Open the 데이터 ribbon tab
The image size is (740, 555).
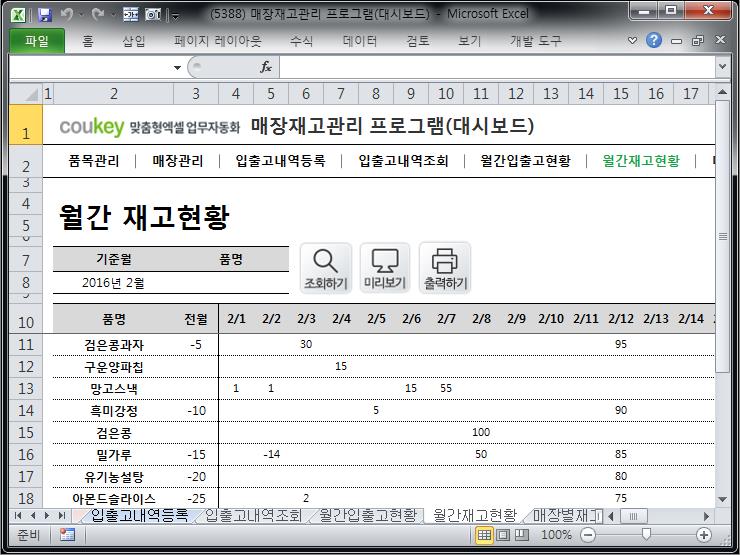360,42
